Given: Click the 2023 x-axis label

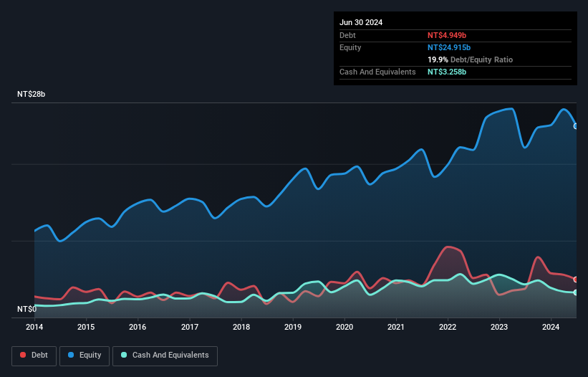Looking at the screenshot, I should click(x=499, y=327).
